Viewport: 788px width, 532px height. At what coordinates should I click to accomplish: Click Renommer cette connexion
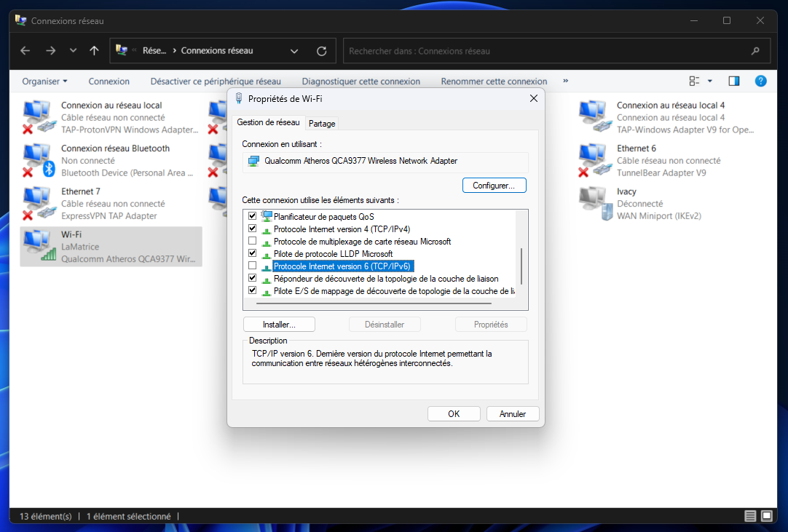point(494,82)
